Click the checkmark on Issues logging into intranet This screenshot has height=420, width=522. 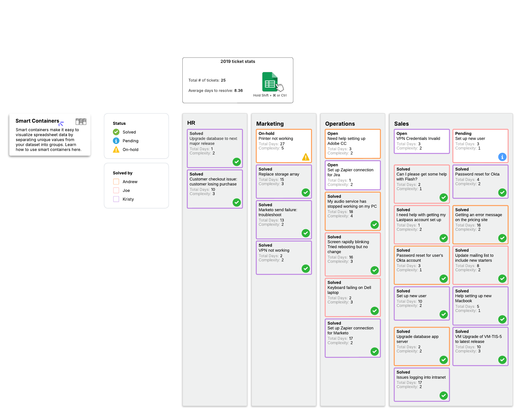click(443, 396)
